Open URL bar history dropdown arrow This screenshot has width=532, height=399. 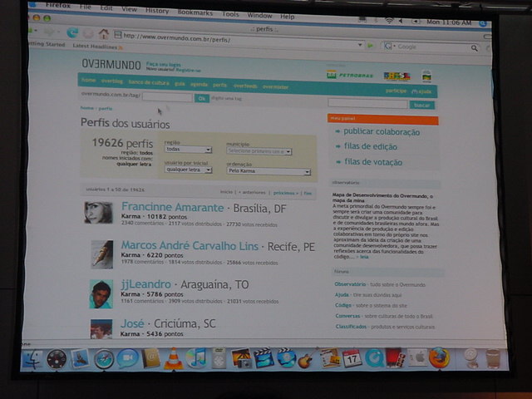[x=360, y=45]
